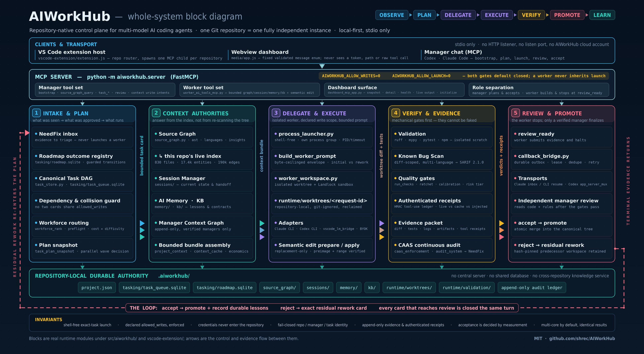Click the number 3 badge of Delegate & Execute
This screenshot has width=644, height=354.
click(276, 113)
